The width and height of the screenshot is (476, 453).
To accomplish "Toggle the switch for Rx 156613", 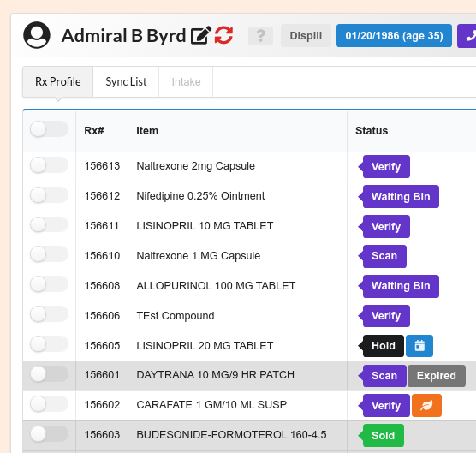I will pos(49,165).
